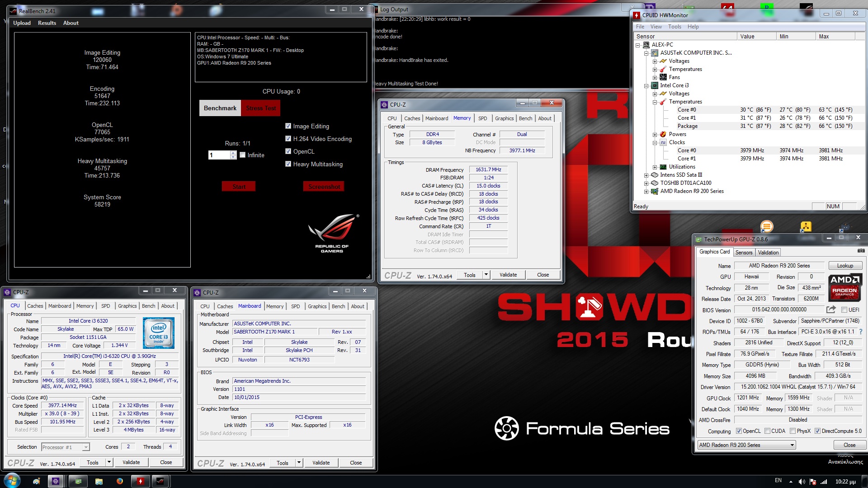This screenshot has height=488, width=868.
Task: Uncheck the Image Editing benchmark checkbox
Action: 288,126
